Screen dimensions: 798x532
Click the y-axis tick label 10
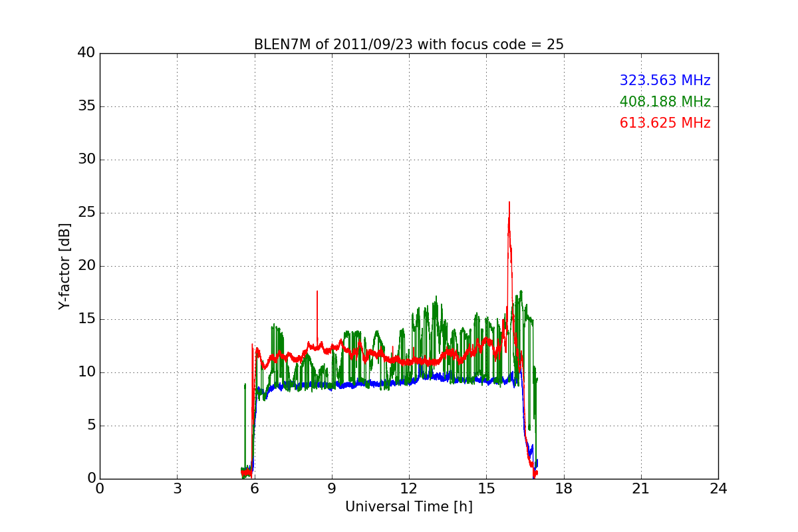click(x=86, y=372)
